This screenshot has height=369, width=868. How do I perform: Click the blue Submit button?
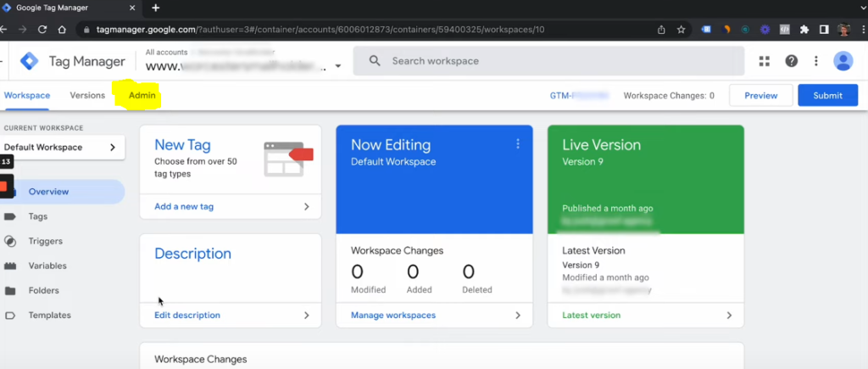[x=827, y=95]
